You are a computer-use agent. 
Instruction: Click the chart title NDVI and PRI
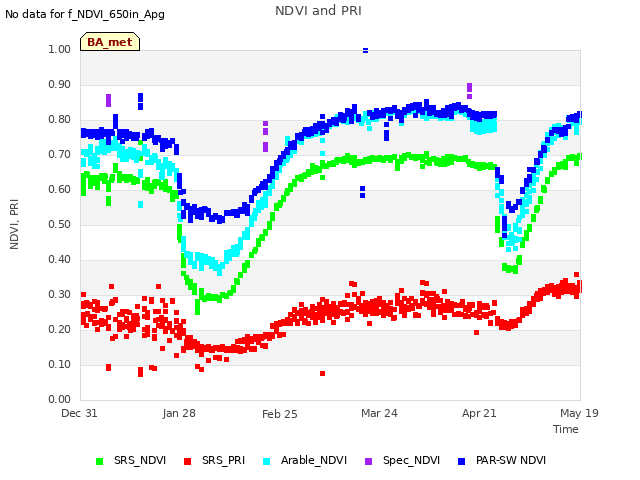pyautogui.click(x=318, y=11)
